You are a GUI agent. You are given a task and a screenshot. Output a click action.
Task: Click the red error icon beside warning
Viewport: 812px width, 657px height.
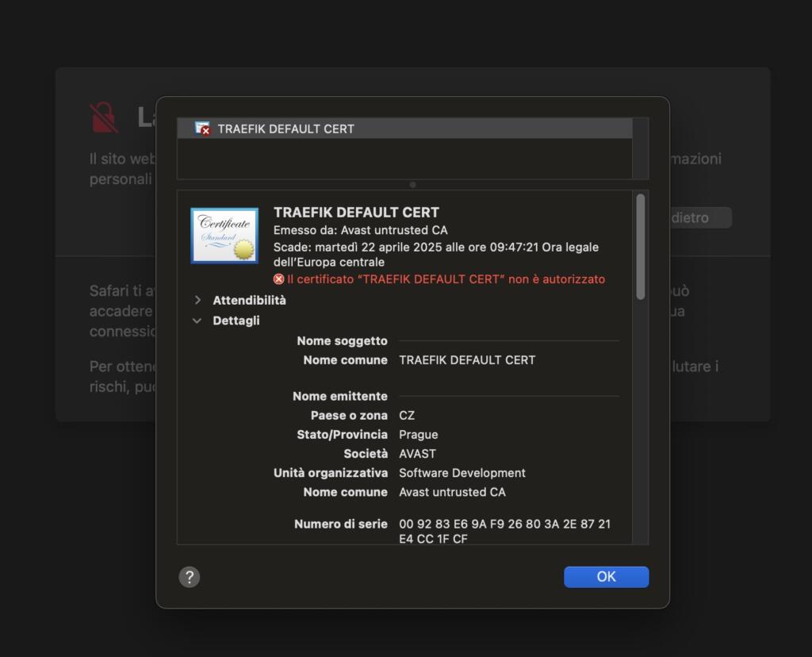(278, 279)
